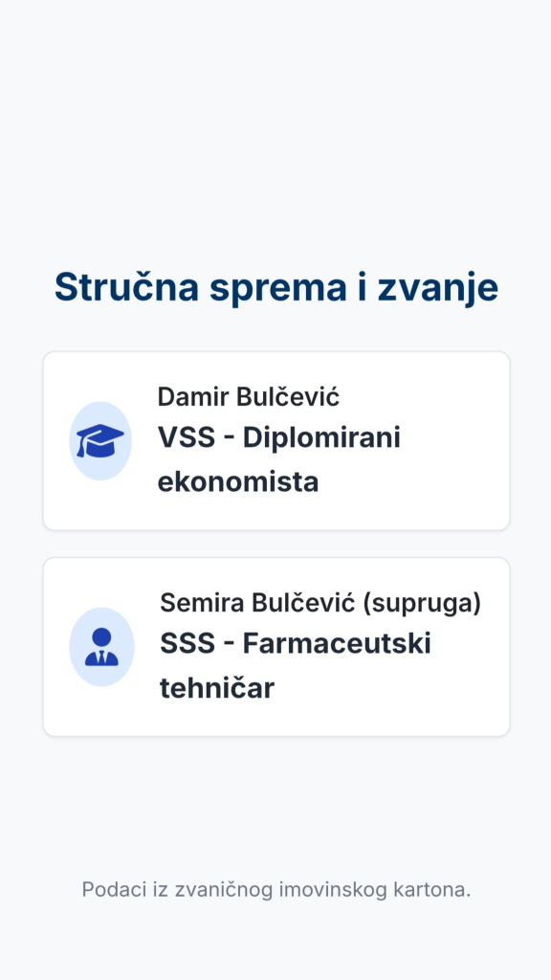Select the word Stručna in the title
Image resolution: width=551 pixels, height=980 pixels.
127,287
